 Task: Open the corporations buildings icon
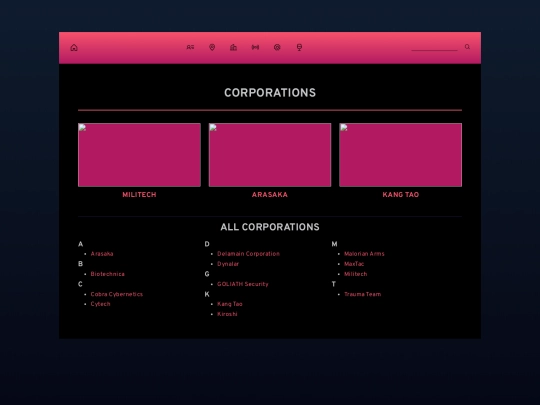(233, 47)
